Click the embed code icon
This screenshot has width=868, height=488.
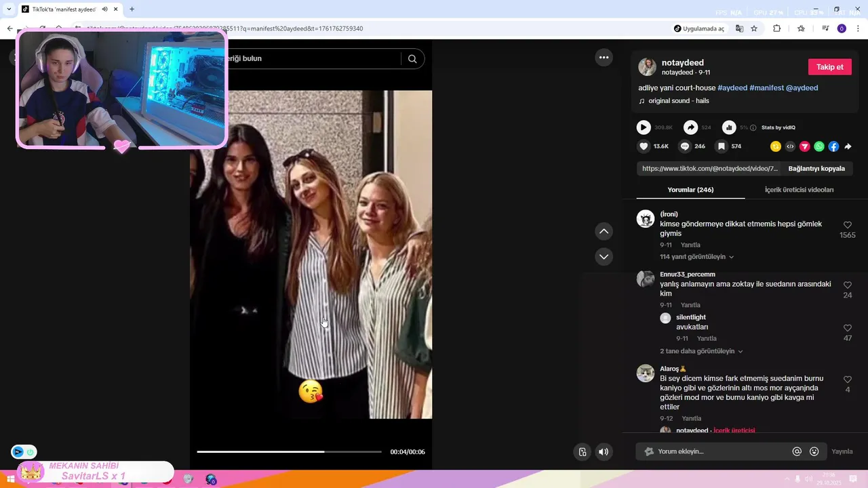click(x=790, y=146)
